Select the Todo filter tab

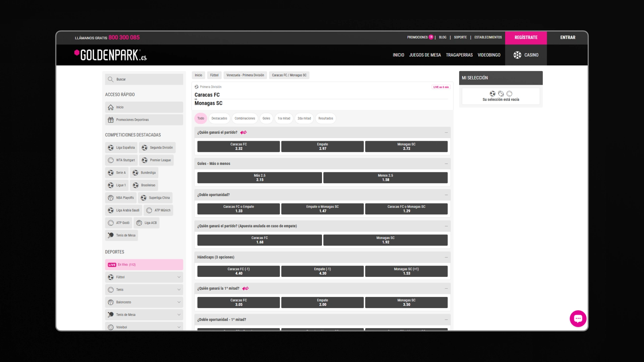pos(201,118)
